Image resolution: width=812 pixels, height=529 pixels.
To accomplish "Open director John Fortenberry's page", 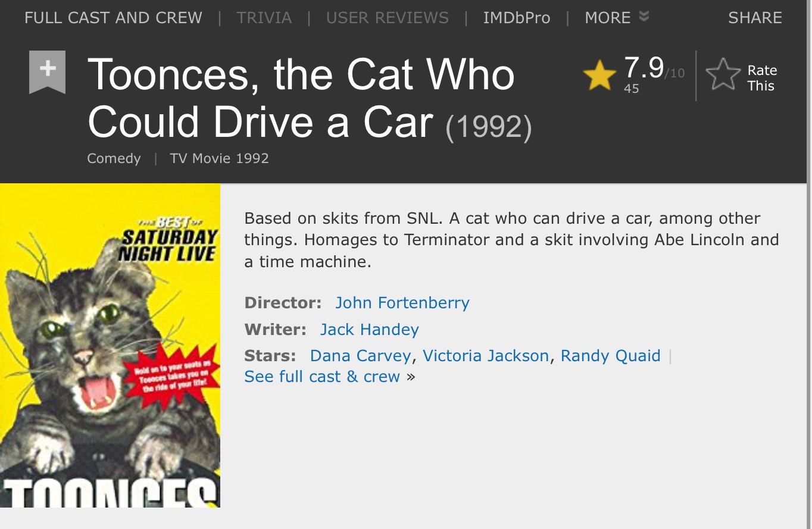I will click(x=402, y=303).
